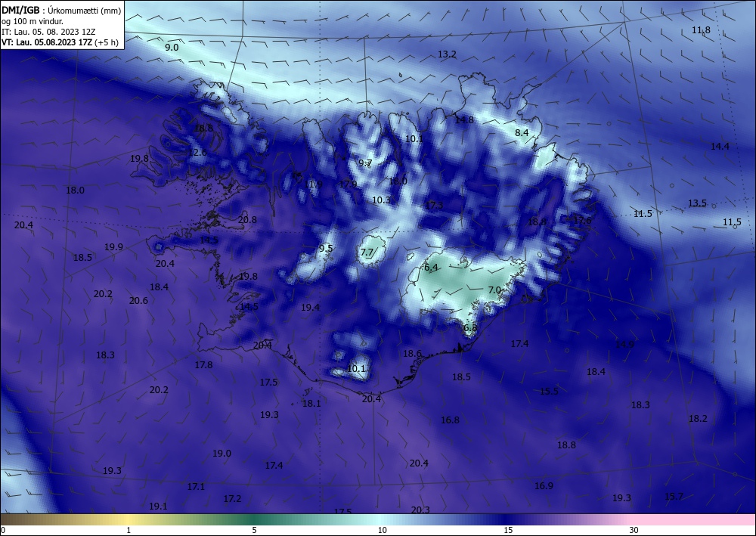Select the 14.9 value on the map
The image size is (756, 536).
pos(624,344)
